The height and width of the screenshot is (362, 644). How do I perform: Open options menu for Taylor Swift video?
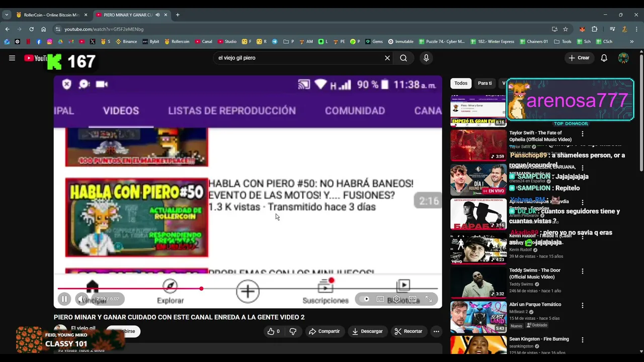[x=583, y=134]
